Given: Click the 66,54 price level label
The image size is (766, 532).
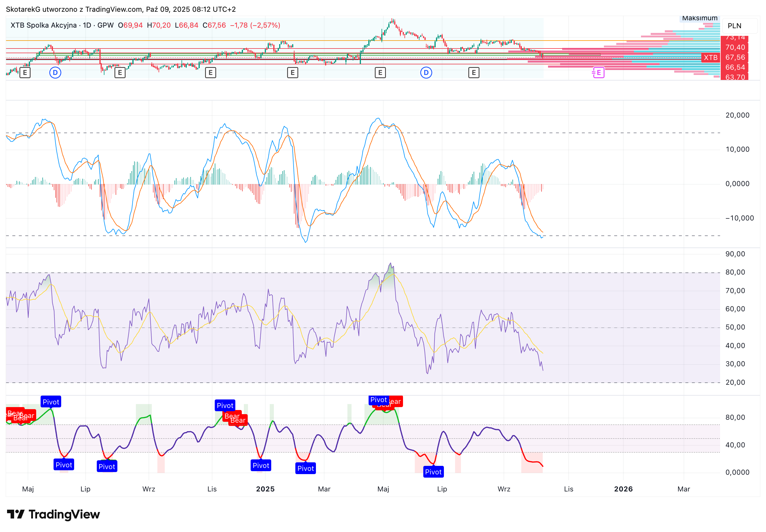Looking at the screenshot, I should click(735, 67).
